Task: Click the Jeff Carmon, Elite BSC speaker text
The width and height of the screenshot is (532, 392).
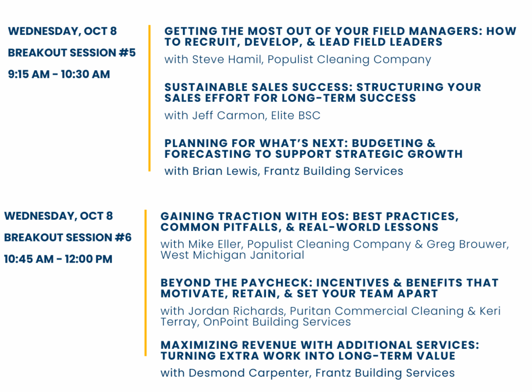Action: pyautogui.click(x=242, y=116)
